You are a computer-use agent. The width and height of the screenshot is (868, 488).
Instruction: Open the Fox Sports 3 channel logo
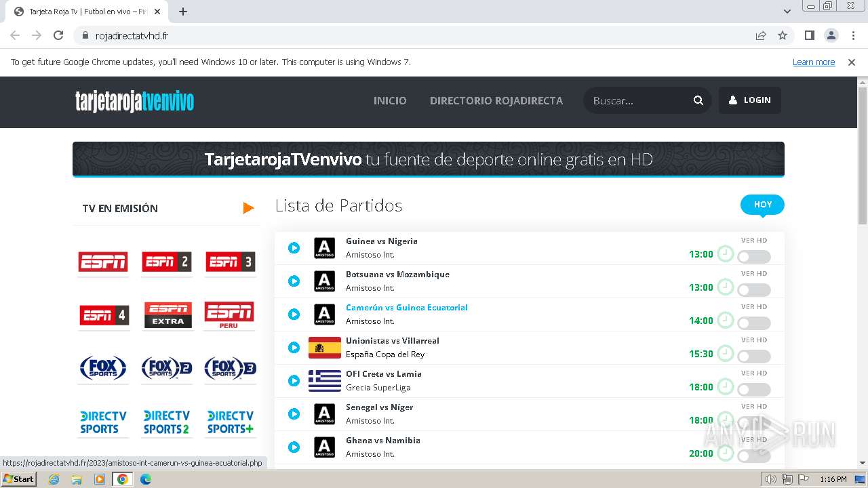coord(231,368)
